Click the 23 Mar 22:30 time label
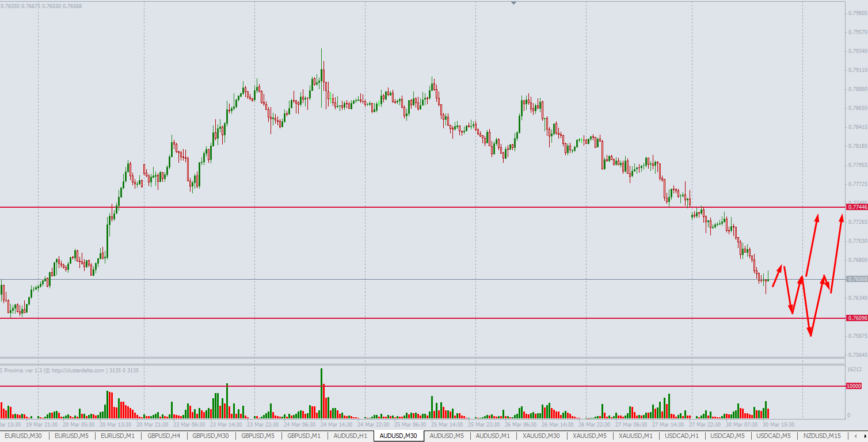868x442 pixels. click(262, 425)
